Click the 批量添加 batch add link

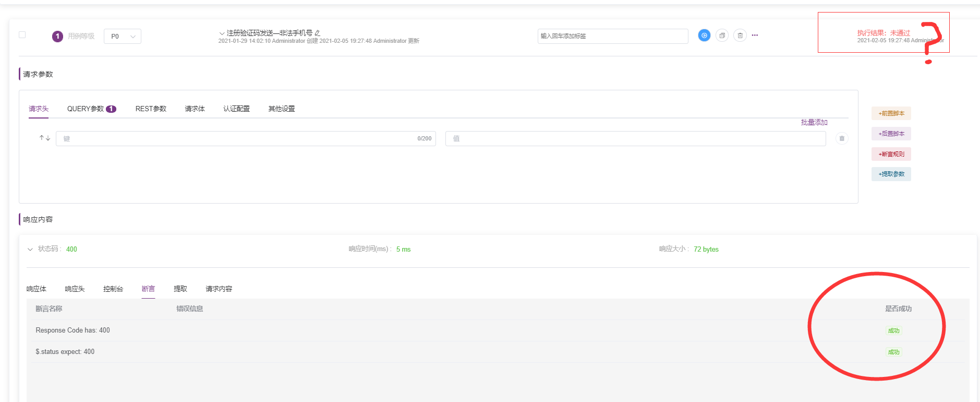[x=814, y=122]
